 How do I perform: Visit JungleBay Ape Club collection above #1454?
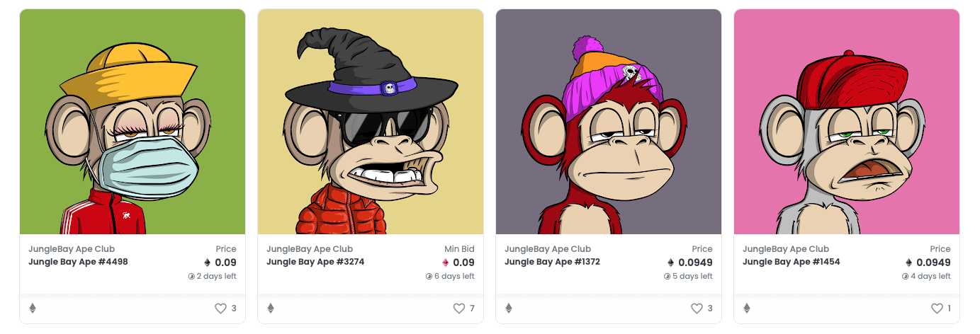click(786, 249)
